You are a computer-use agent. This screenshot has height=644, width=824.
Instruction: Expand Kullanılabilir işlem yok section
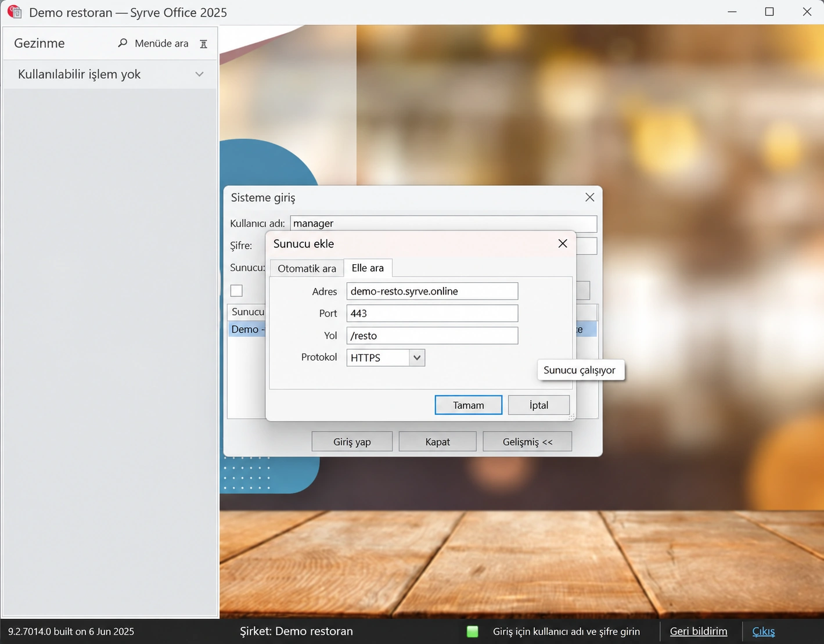click(199, 74)
